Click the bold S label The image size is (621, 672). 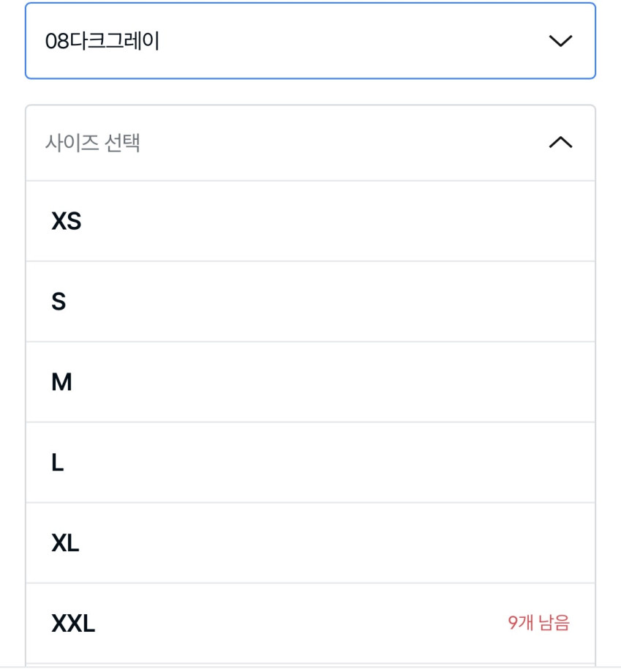(59, 302)
